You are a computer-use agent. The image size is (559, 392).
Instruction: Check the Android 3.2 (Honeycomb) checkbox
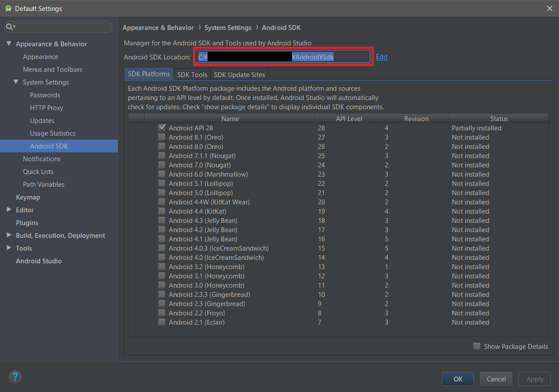pos(162,266)
